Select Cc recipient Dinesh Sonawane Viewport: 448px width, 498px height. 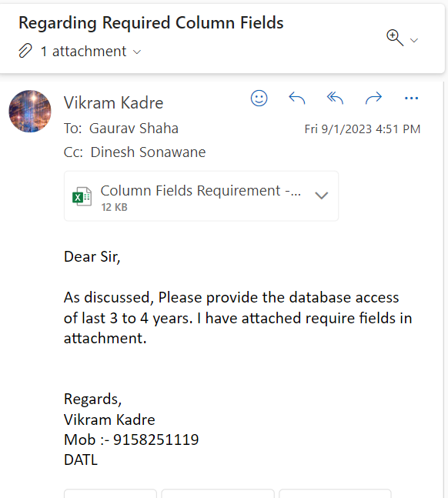[x=148, y=152]
